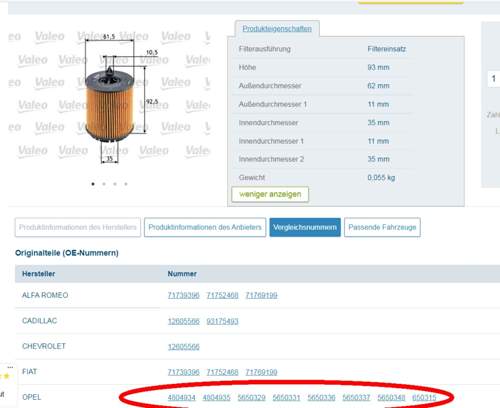Image resolution: width=500 pixels, height=408 pixels.
Task: Open Opel number 4804935
Action: point(216,398)
